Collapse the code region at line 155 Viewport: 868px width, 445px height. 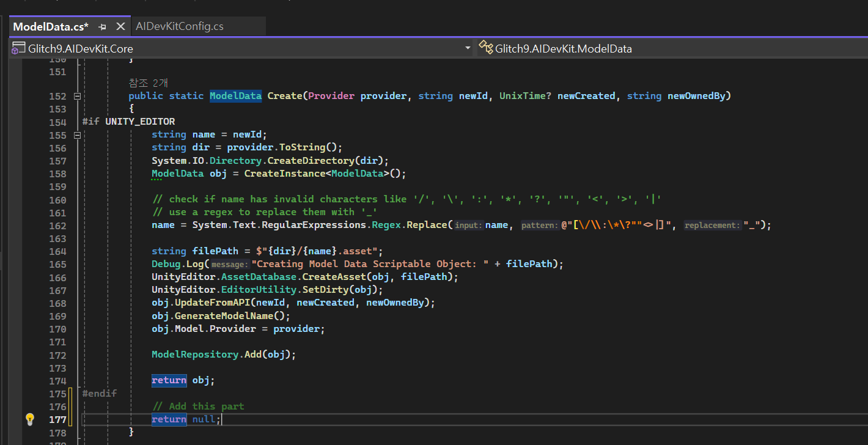[x=77, y=134]
